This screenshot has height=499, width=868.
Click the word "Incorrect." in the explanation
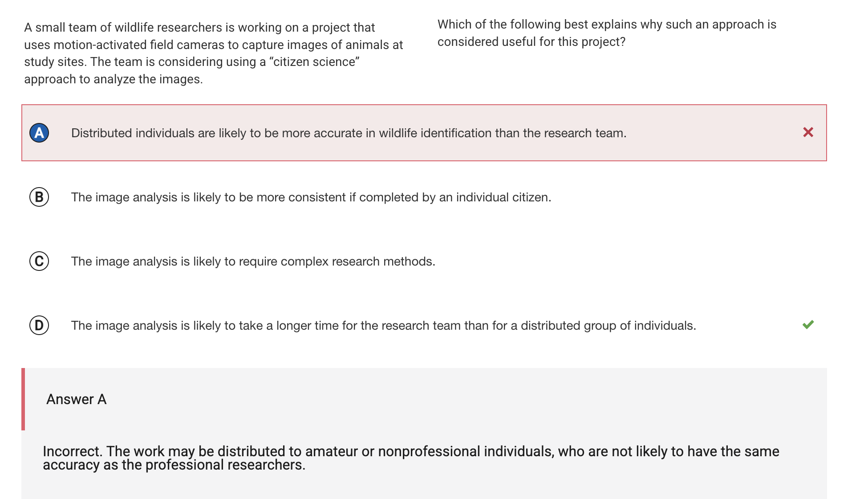click(73, 451)
